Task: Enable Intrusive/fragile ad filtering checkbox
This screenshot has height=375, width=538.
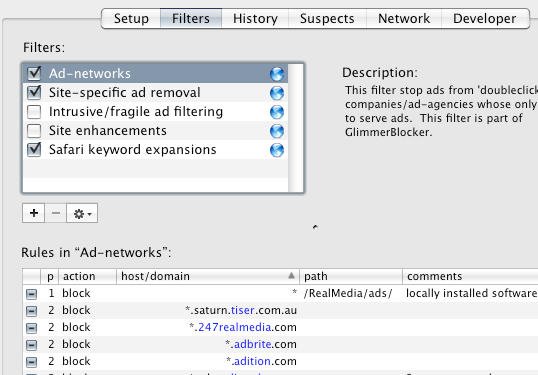Action: point(34,112)
